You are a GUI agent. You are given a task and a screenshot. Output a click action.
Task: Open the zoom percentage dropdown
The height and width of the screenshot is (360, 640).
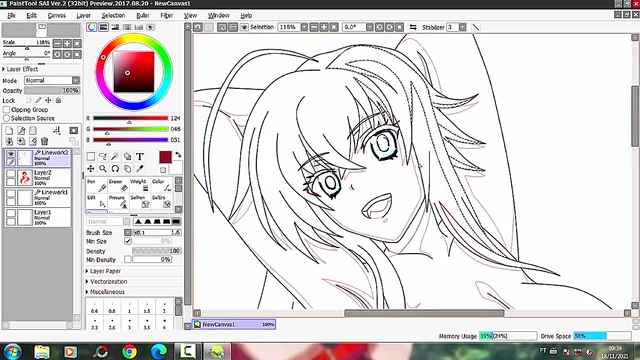pyautogui.click(x=304, y=27)
